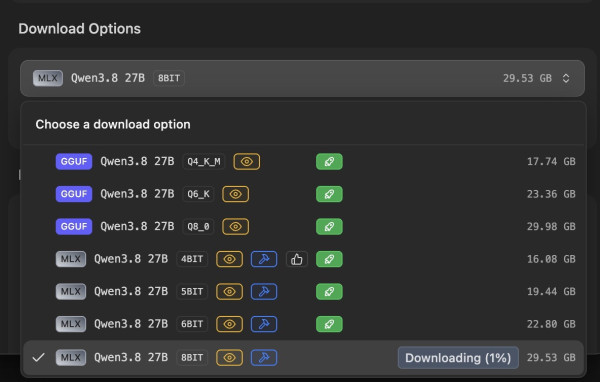Click the Q8_0 quantization tag
This screenshot has width=600, height=382.
click(198, 227)
